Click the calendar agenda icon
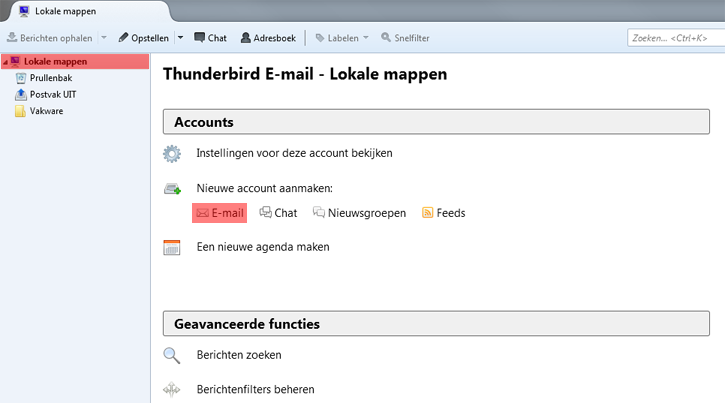 [172, 247]
